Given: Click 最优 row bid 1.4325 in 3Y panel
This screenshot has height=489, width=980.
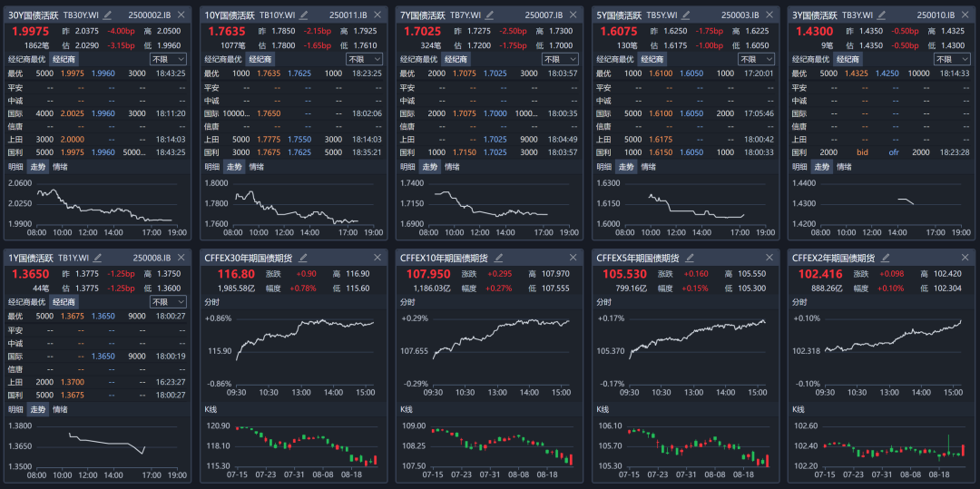Looking at the screenshot, I should pos(857,73).
